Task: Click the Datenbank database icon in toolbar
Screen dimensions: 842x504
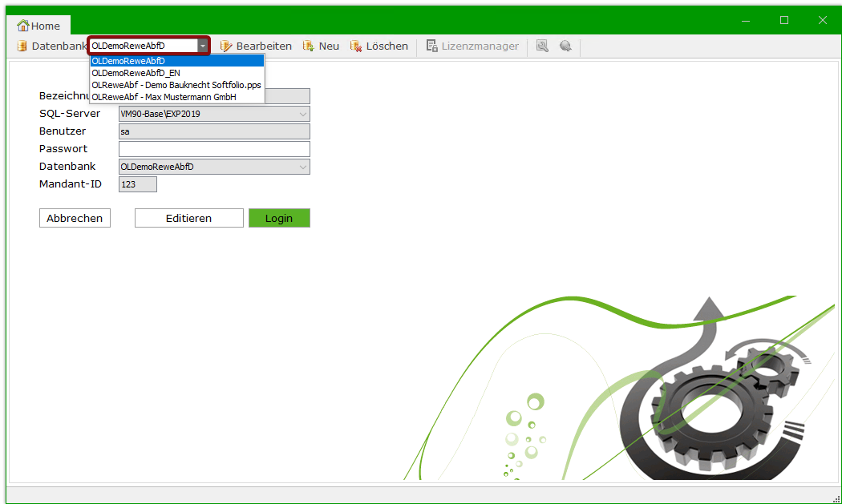Action: coord(22,46)
